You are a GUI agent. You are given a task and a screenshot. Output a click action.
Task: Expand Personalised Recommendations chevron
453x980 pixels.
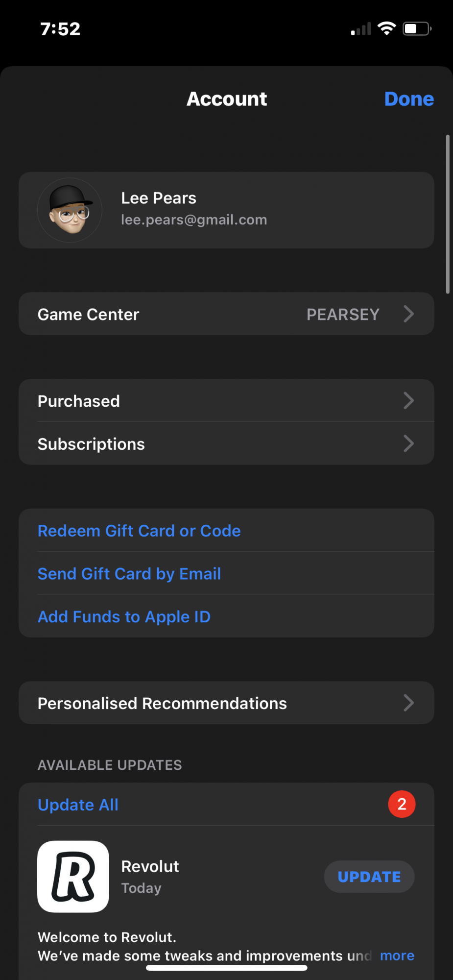[409, 703]
